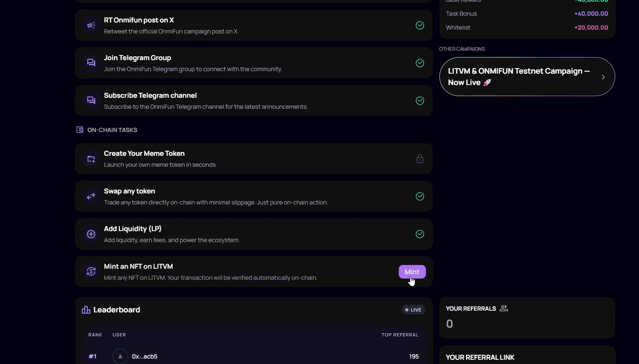639x364 pixels.
Task: Click plus-circle icon beside Add Liquidity (LP)
Action: (91, 234)
